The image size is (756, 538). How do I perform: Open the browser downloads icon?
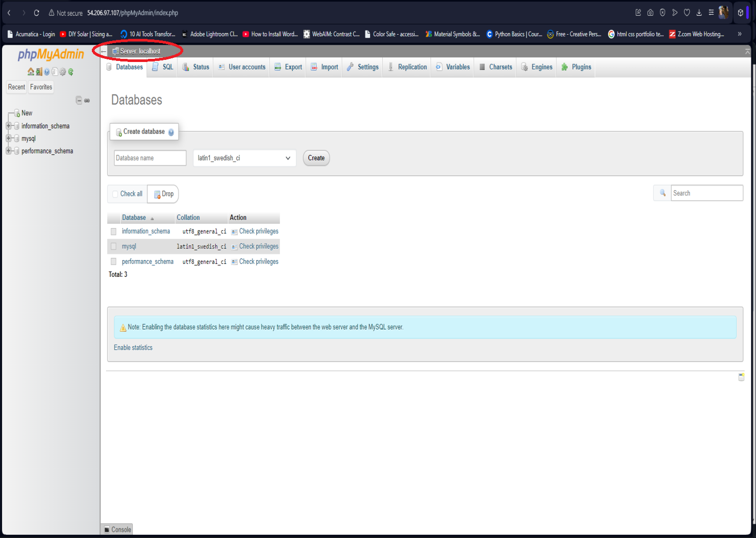[699, 13]
